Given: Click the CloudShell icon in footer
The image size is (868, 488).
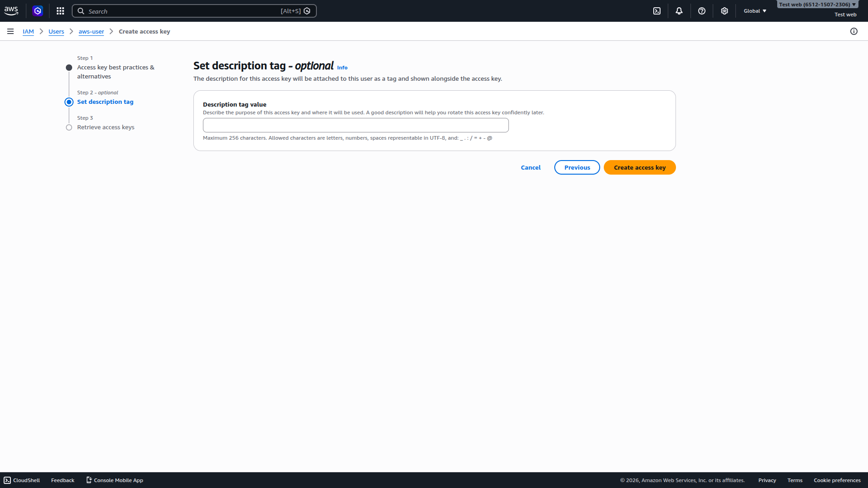Looking at the screenshot, I should pyautogui.click(x=7, y=480).
